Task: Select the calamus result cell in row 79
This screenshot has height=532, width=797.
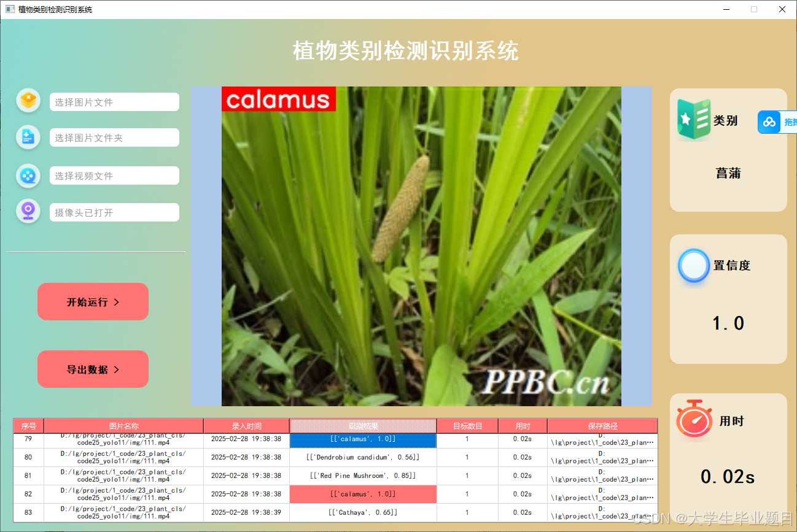Action: pyautogui.click(x=362, y=439)
